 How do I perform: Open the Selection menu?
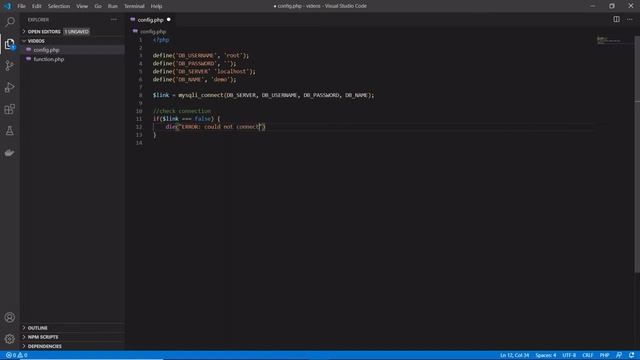[59, 6]
